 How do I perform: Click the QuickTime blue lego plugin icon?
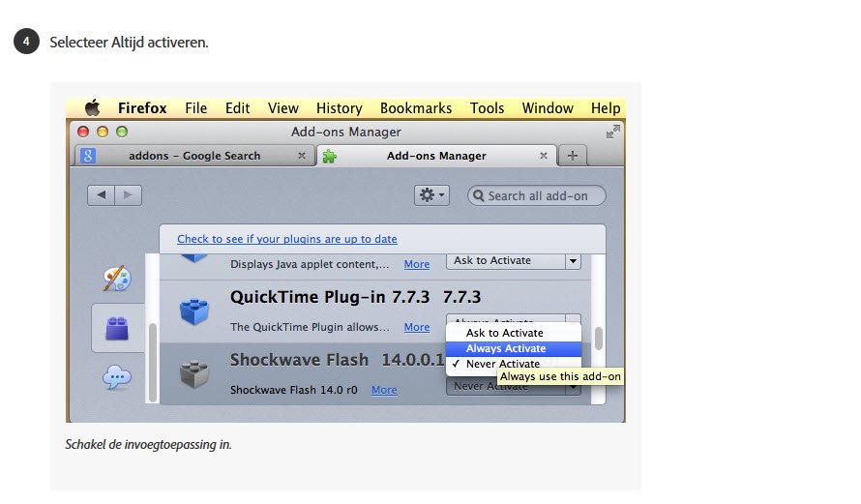194,311
